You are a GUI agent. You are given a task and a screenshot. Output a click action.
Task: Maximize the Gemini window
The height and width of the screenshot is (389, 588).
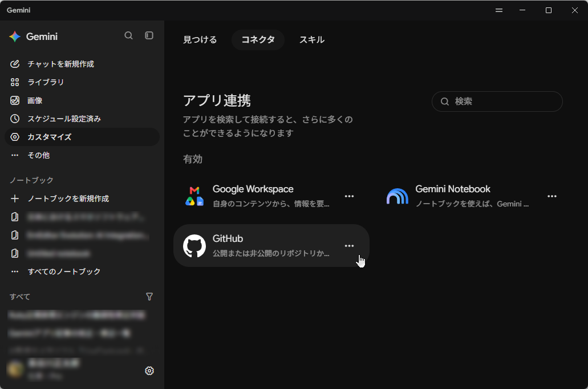coord(549,10)
